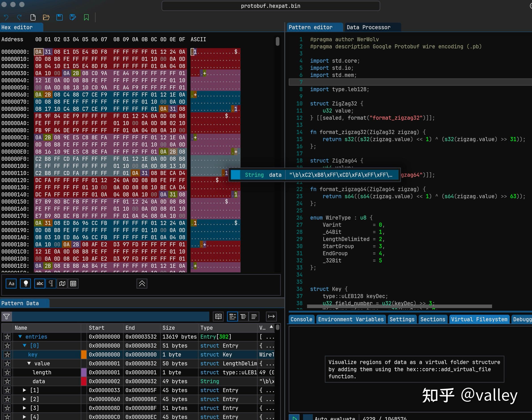The width and height of the screenshot is (532, 420).
Task: Open the Environment Variables tab
Action: tap(351, 319)
